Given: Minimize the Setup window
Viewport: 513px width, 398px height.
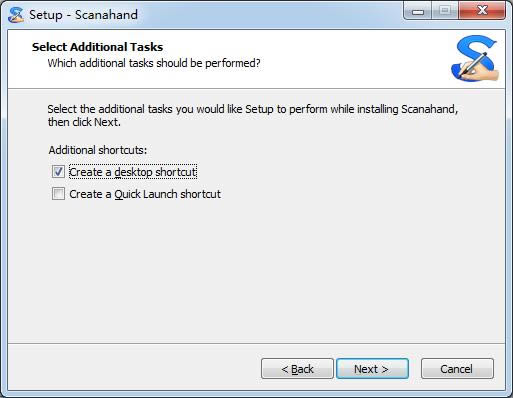Looking at the screenshot, I should [x=418, y=11].
